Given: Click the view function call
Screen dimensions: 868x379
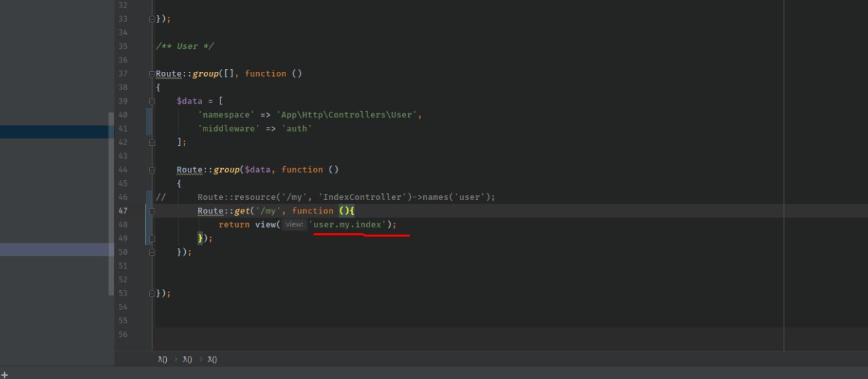Looking at the screenshot, I should [266, 224].
